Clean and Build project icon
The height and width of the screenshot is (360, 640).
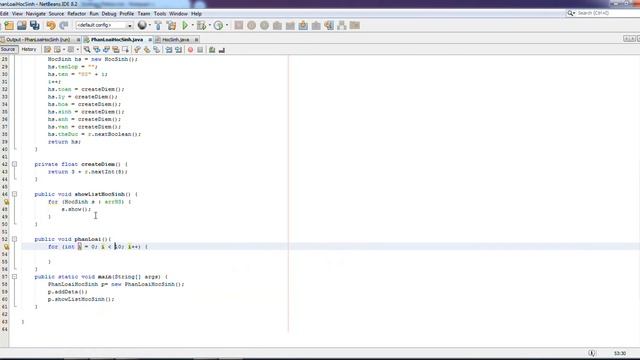(x=171, y=25)
